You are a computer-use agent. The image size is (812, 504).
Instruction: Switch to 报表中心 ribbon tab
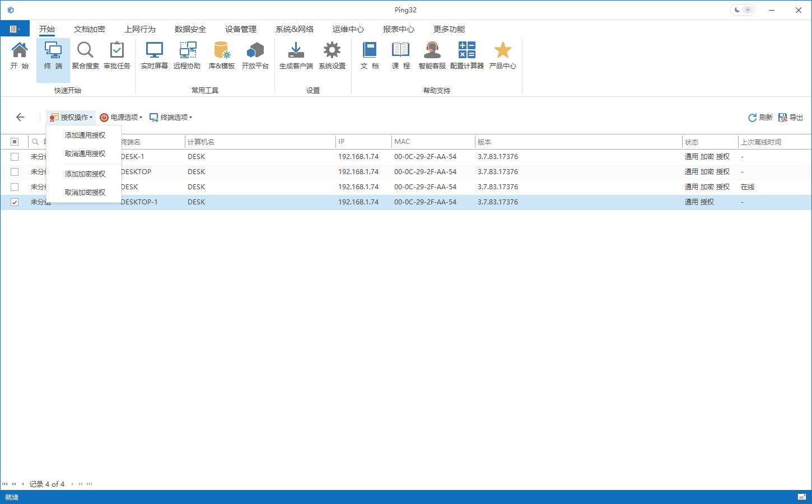tap(399, 29)
